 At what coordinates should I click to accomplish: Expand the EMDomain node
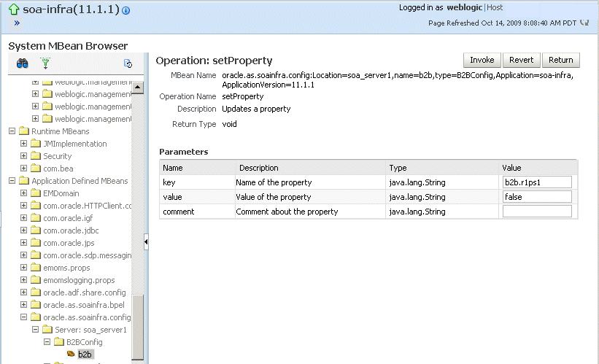click(23, 193)
